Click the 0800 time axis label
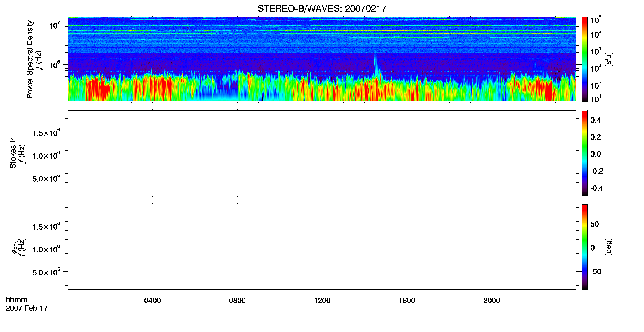The image size is (644, 332). (237, 301)
